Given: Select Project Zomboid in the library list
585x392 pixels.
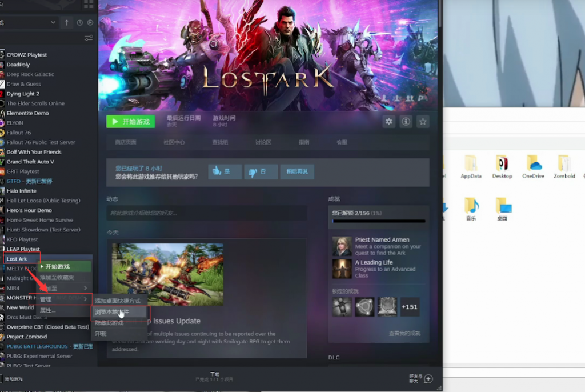Looking at the screenshot, I should click(27, 337).
